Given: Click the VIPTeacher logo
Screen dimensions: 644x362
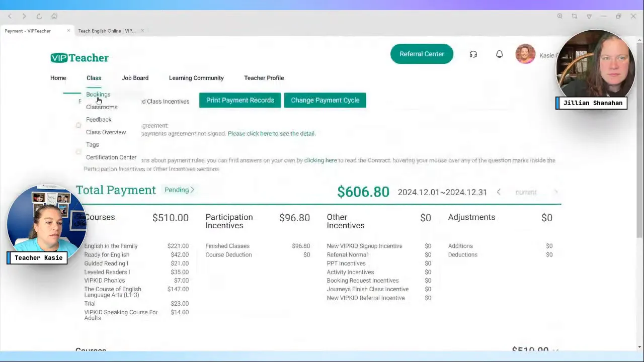Looking at the screenshot, I should (79, 58).
